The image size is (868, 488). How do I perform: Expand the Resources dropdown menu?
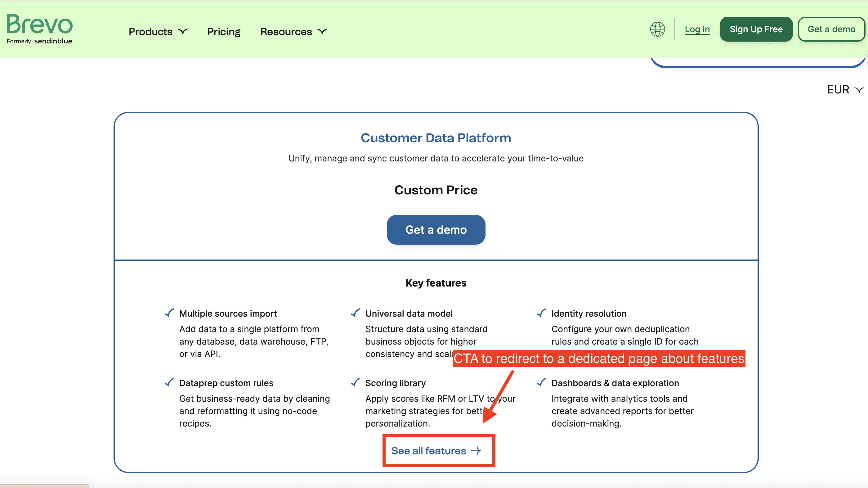pos(293,32)
